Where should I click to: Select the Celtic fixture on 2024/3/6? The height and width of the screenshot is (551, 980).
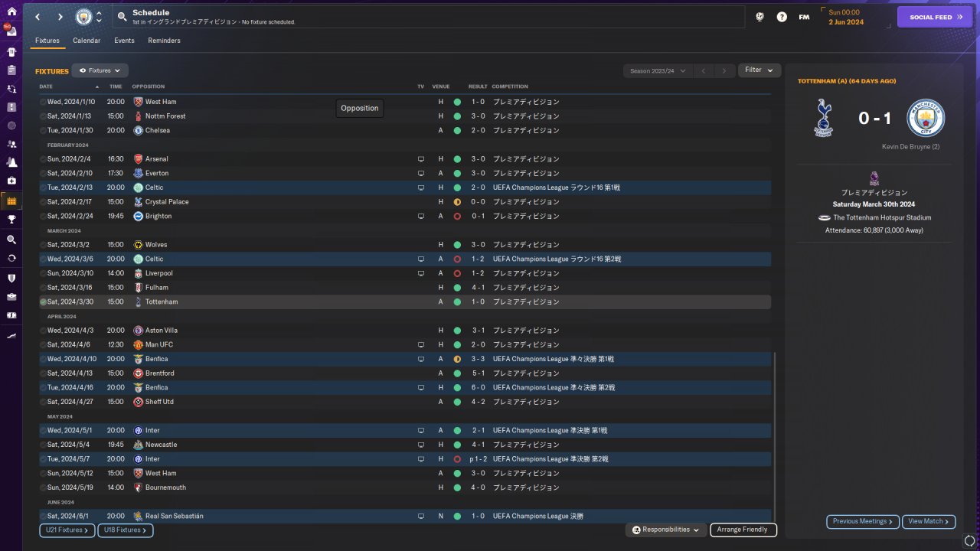(x=404, y=259)
